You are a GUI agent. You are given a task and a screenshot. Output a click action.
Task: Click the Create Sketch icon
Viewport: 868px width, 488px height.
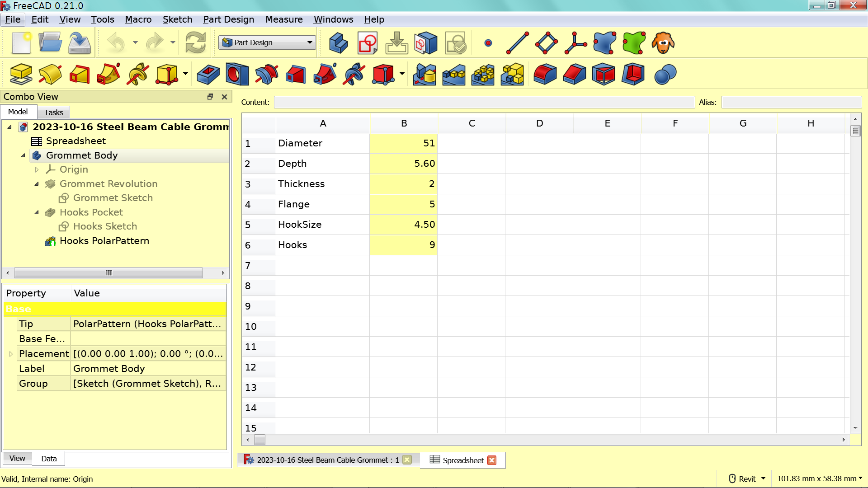[x=367, y=43]
